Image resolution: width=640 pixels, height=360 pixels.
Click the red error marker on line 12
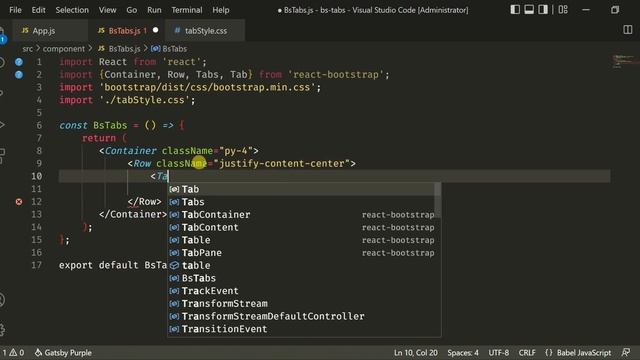[19, 202]
